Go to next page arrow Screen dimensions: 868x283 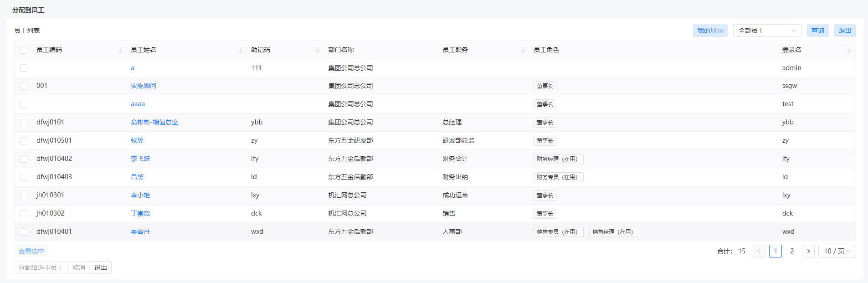pyautogui.click(x=808, y=251)
